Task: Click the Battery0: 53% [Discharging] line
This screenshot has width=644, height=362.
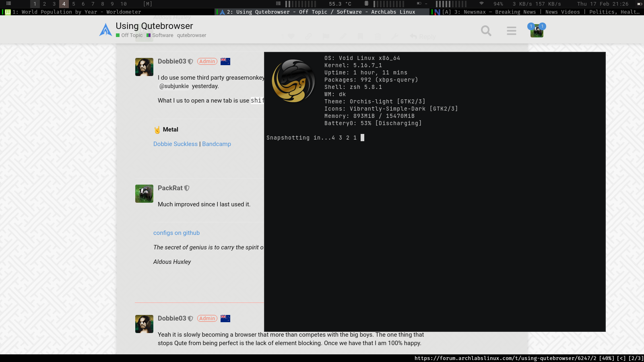Action: (373, 123)
